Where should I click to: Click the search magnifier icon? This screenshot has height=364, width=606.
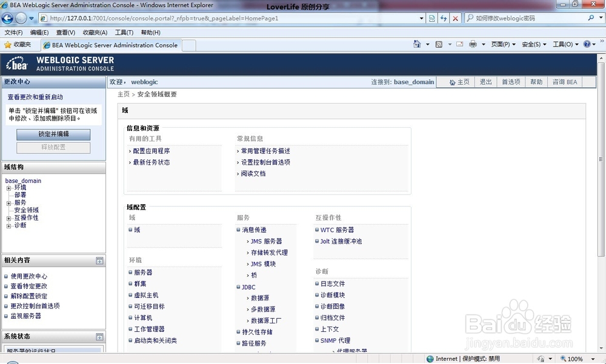point(591,18)
